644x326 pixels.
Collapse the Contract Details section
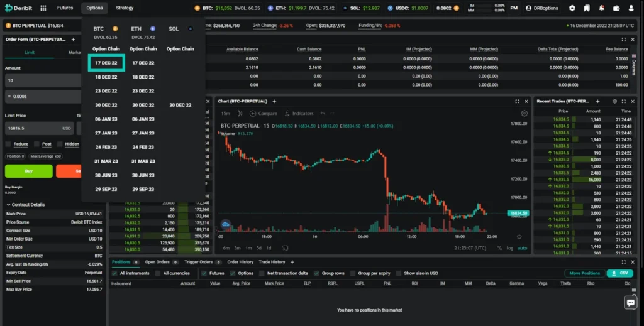point(8,205)
